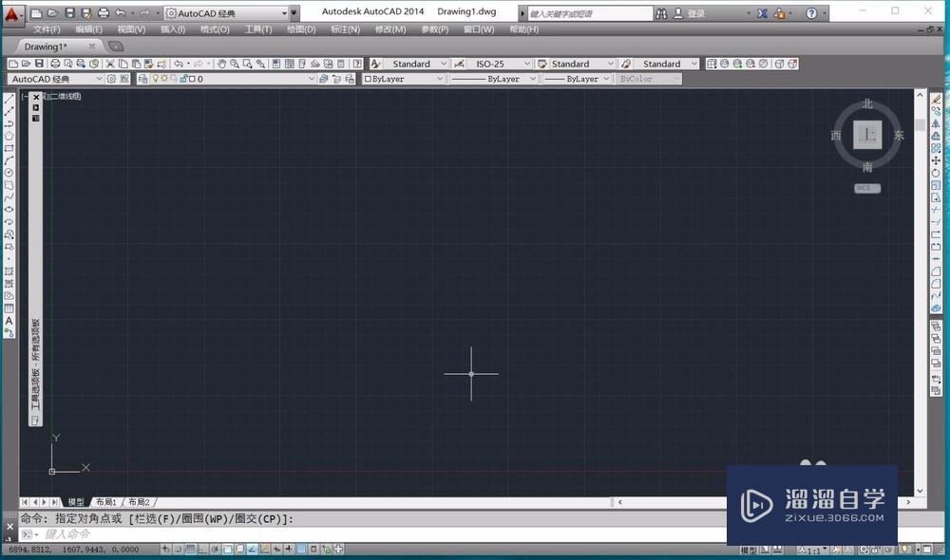Click the Exchange X icon in title bar
950x560 pixels.
click(762, 13)
